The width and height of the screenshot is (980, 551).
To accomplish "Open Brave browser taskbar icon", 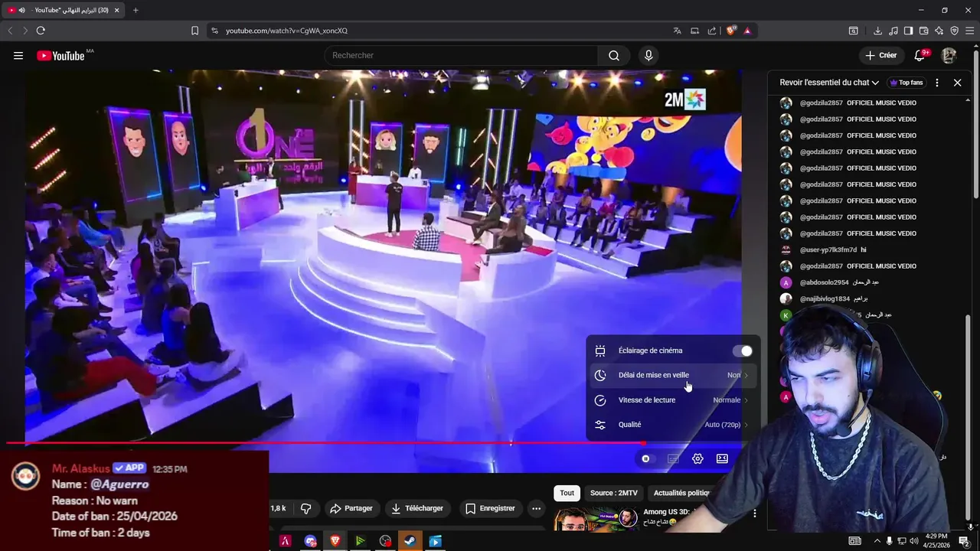I will (335, 541).
